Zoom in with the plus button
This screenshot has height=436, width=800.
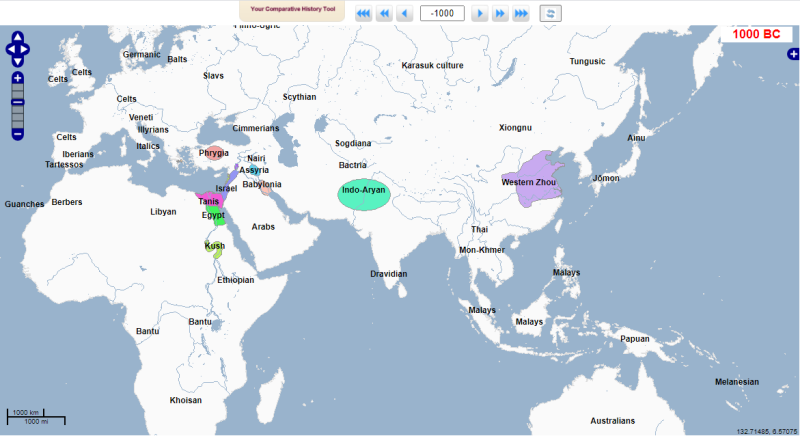(x=18, y=78)
